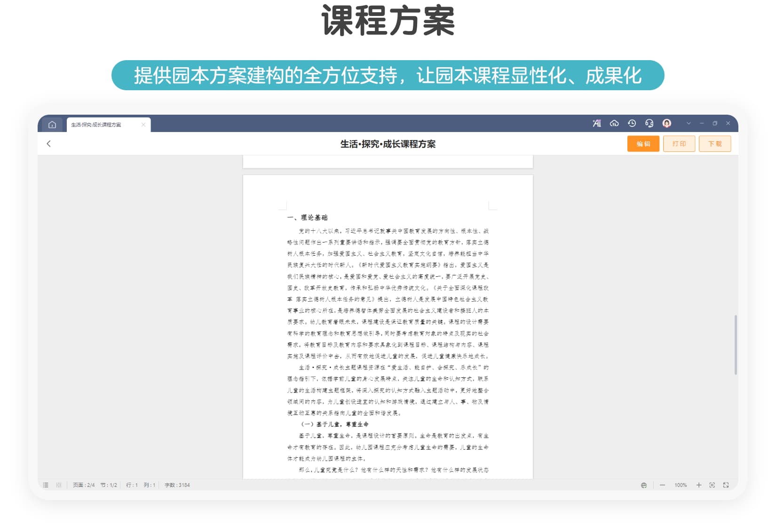Open document history via the clock icon
The height and width of the screenshot is (532, 776).
[x=632, y=123]
